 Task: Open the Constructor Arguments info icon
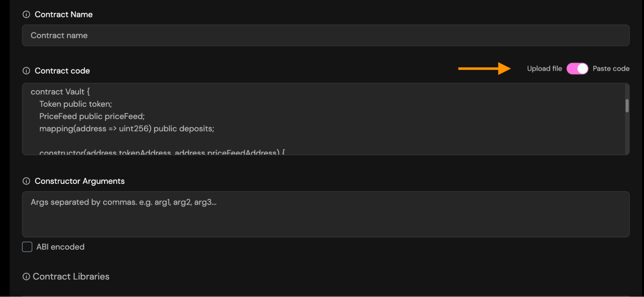[26, 181]
